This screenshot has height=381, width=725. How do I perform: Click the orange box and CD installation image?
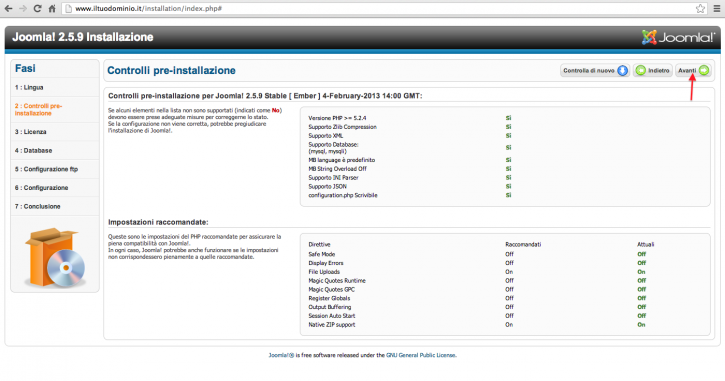[55, 258]
